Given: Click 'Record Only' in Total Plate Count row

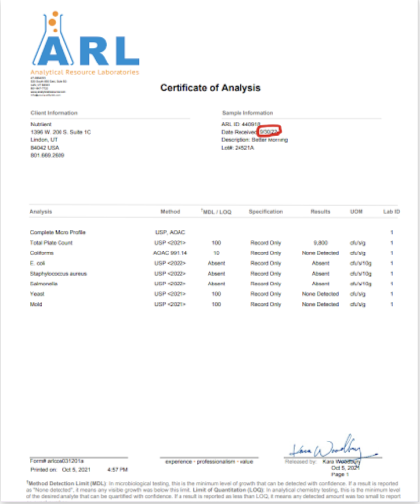Looking at the screenshot, I should (266, 243).
